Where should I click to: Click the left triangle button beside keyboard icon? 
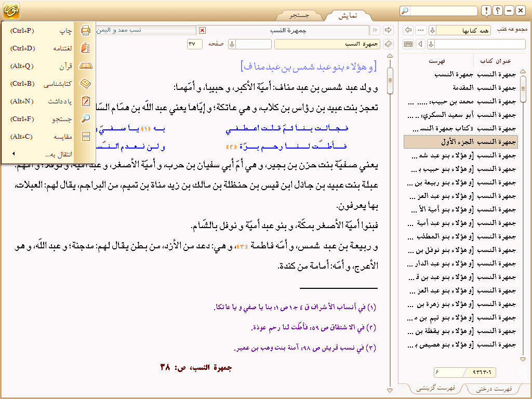pyautogui.click(x=421, y=44)
